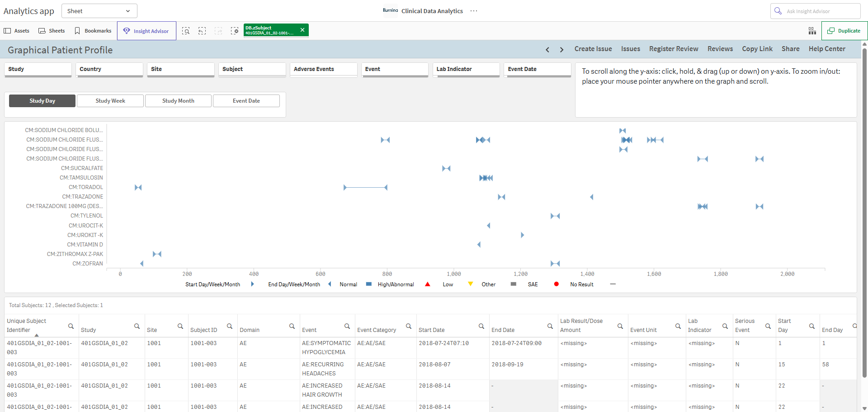Select the Study Day view
Viewport: 868px width, 412px height.
coord(42,101)
